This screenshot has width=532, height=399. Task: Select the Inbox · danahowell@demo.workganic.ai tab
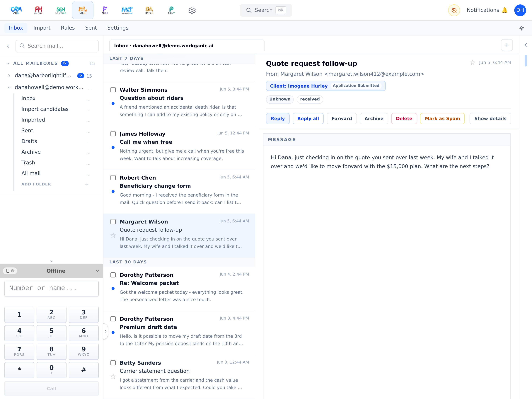click(187, 46)
